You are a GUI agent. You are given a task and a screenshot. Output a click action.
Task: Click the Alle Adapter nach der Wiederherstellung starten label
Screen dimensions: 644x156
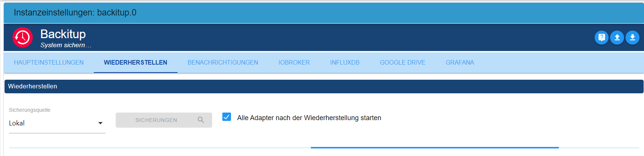point(309,118)
